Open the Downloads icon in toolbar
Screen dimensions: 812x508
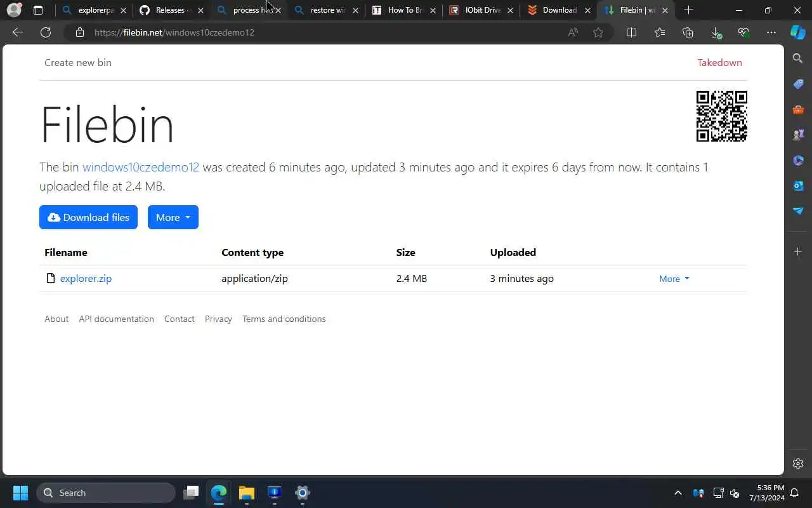tap(716, 32)
